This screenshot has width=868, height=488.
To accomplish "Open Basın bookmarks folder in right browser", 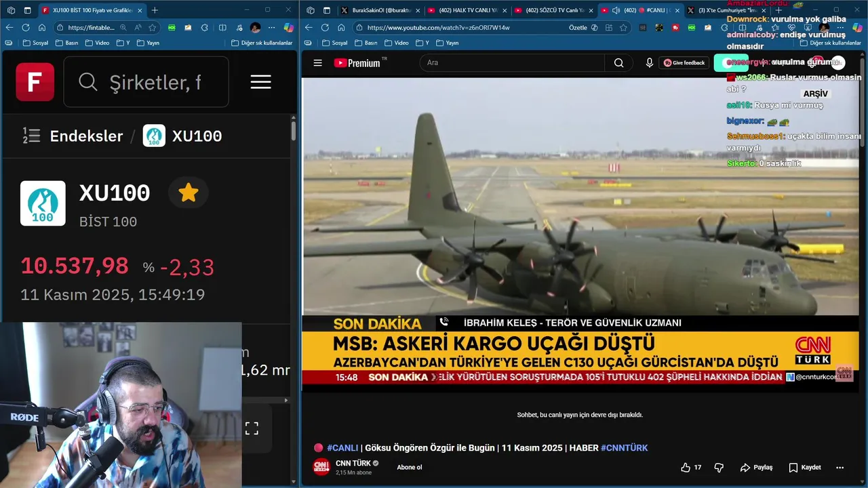I will click(x=366, y=43).
